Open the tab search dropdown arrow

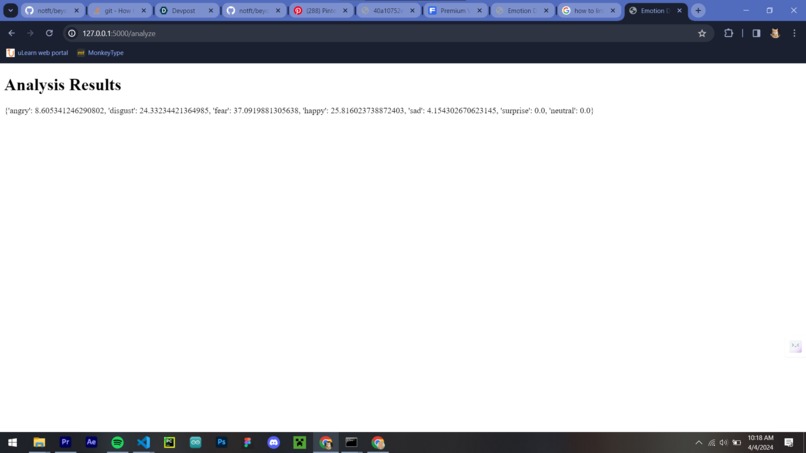(x=10, y=10)
